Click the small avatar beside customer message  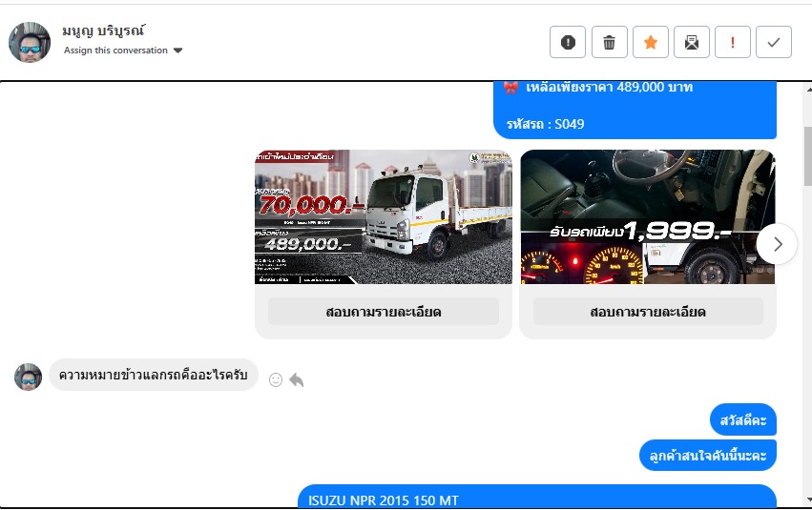[28, 377]
